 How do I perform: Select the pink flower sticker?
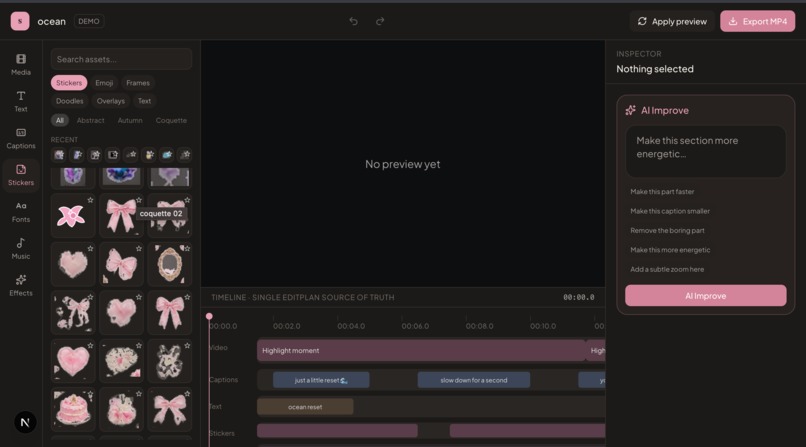(73, 216)
